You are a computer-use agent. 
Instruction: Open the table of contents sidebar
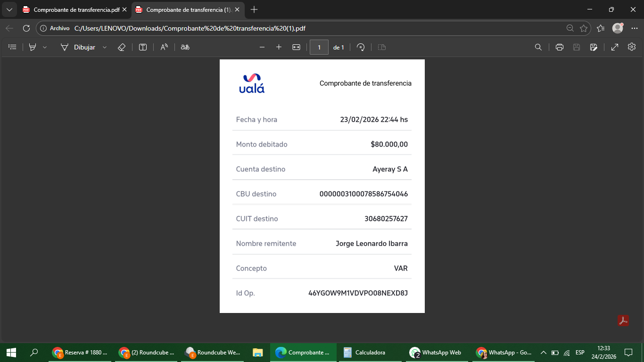coord(13,47)
